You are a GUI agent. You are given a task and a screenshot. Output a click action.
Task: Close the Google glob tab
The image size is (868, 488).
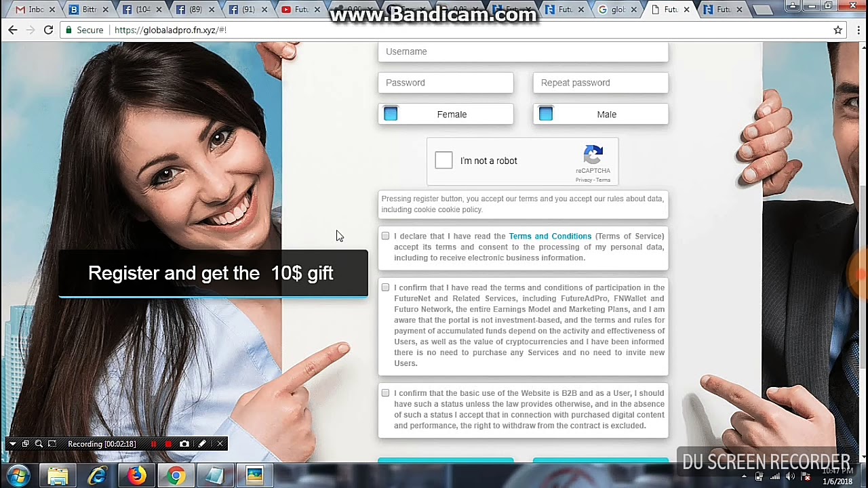click(633, 9)
